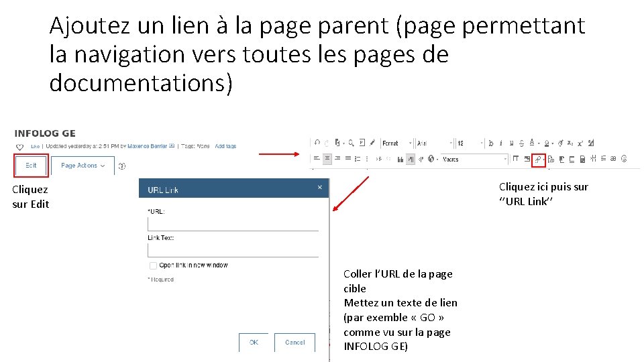Open the Page Actions menu

pyautogui.click(x=83, y=166)
